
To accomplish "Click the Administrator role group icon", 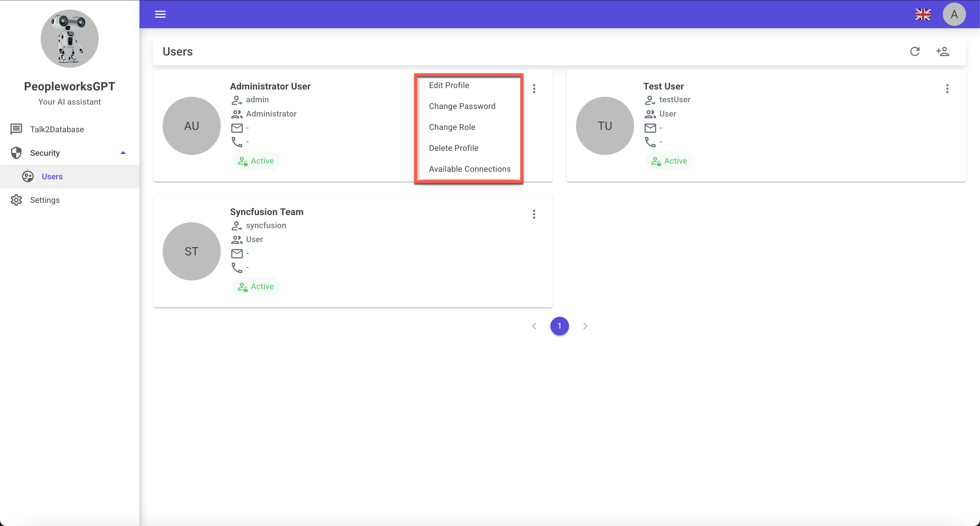I will (x=237, y=114).
